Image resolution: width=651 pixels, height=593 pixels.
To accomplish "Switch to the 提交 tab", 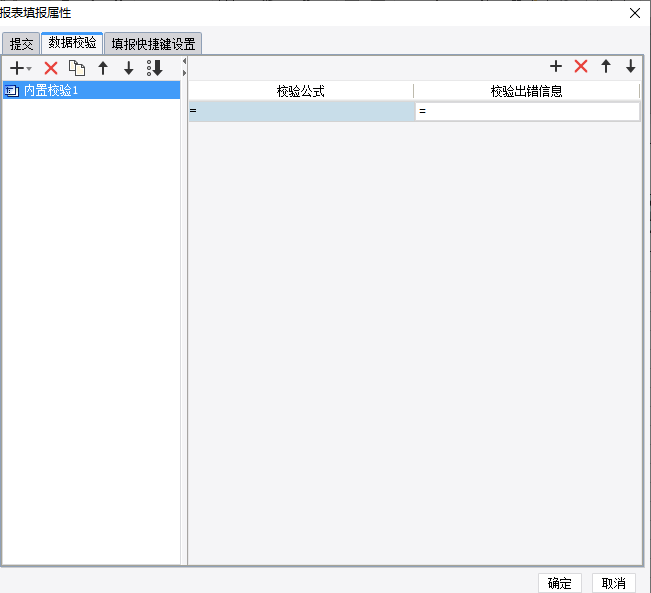I will [x=21, y=44].
